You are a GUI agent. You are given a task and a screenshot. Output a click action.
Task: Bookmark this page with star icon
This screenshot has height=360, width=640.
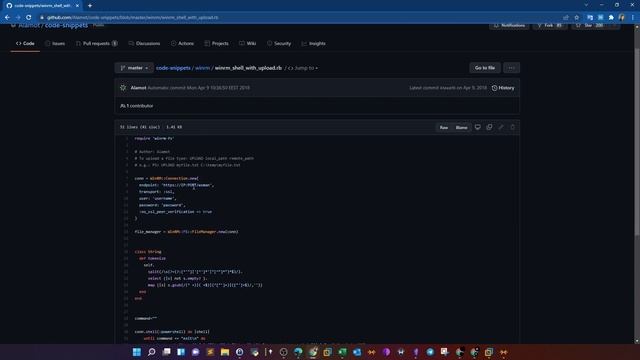576,18
